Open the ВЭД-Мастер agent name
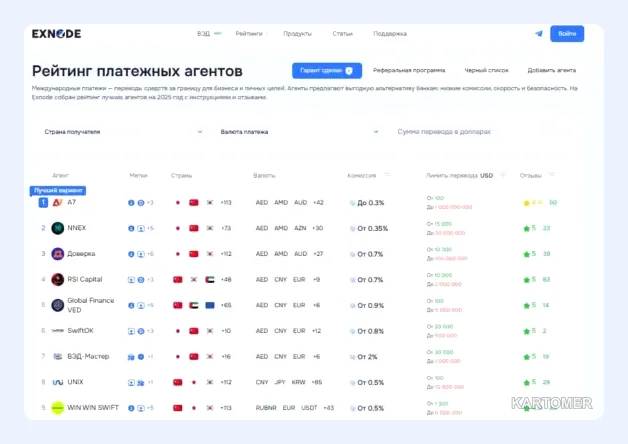This screenshot has height=444, width=628. point(88,356)
